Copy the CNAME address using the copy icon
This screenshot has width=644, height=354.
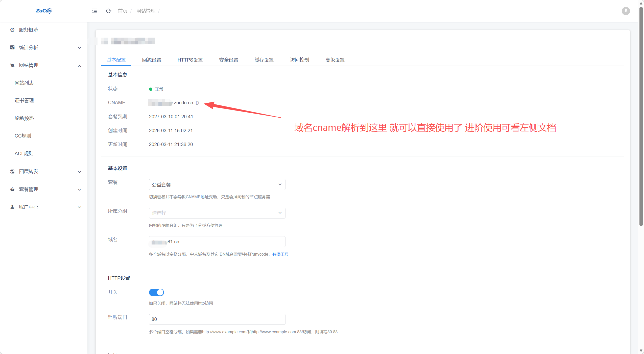[197, 103]
